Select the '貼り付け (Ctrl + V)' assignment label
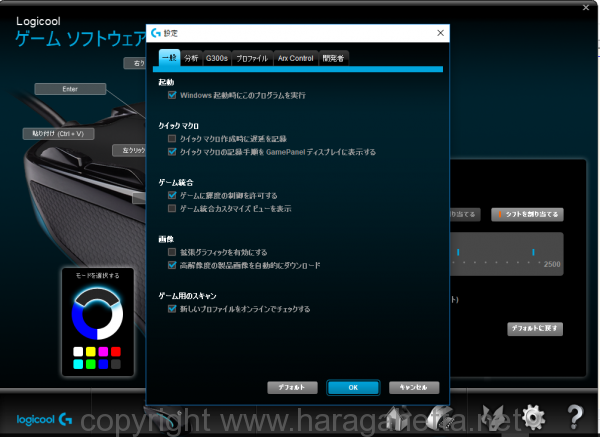The height and width of the screenshot is (437, 600). 58,134
